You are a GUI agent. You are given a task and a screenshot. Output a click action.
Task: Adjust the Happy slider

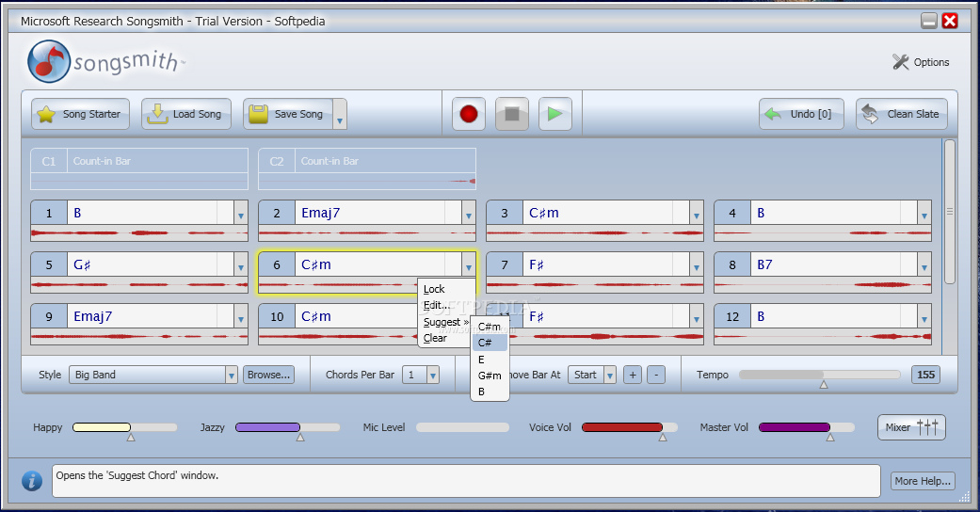click(x=125, y=427)
